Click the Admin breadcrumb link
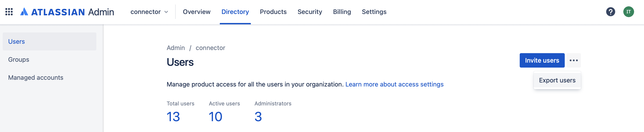This screenshot has width=644, height=132. [x=175, y=48]
